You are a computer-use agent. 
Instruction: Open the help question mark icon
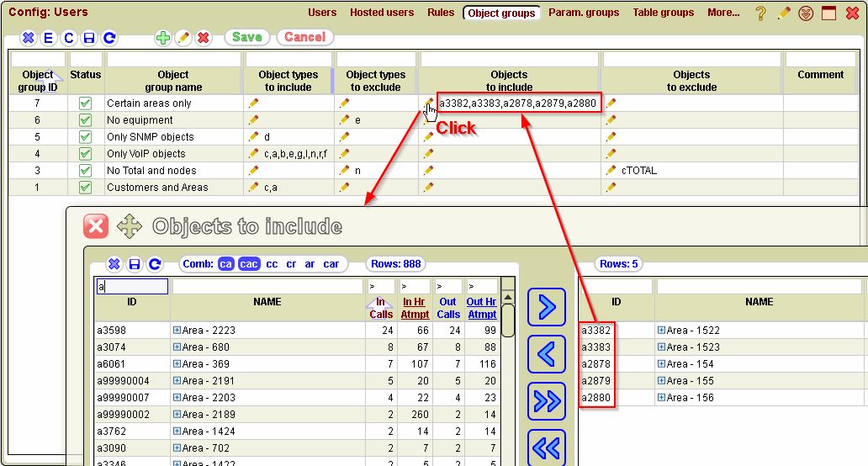[761, 13]
